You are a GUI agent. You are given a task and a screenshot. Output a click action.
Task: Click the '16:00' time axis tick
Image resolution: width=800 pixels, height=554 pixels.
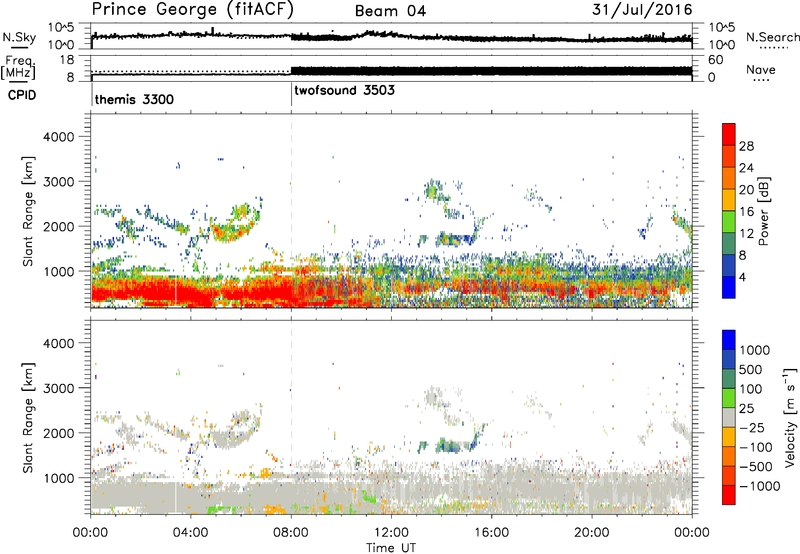tap(492, 533)
